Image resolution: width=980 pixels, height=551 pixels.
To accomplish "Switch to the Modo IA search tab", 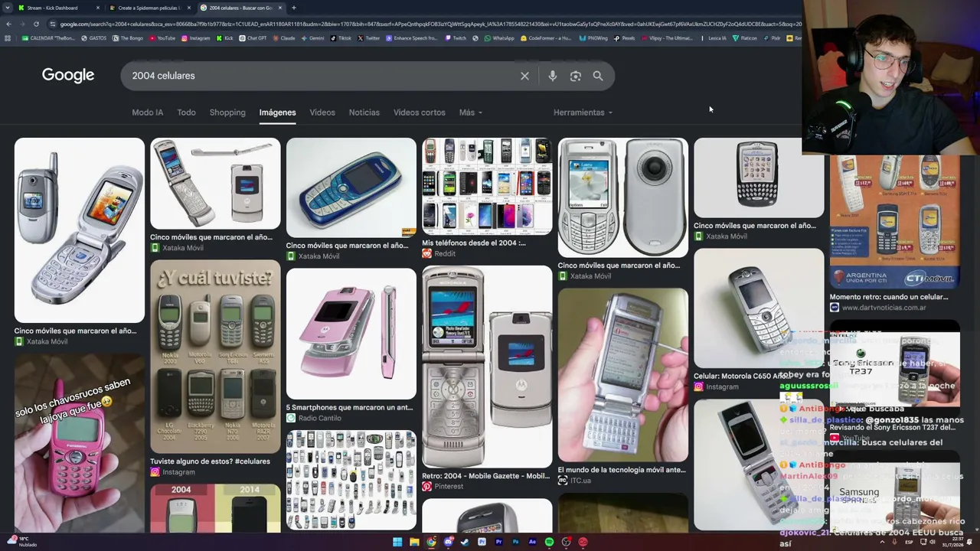I will pyautogui.click(x=148, y=112).
